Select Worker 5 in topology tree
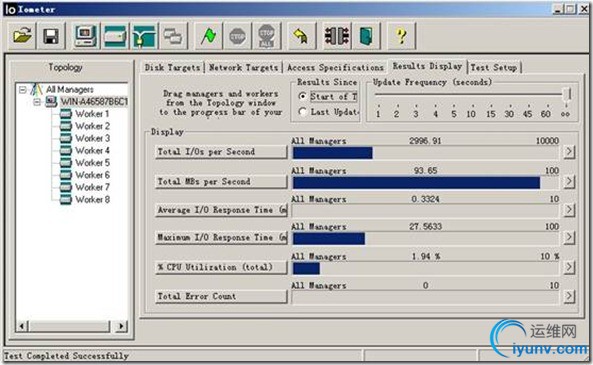This screenshot has height=365, width=593. tap(93, 163)
